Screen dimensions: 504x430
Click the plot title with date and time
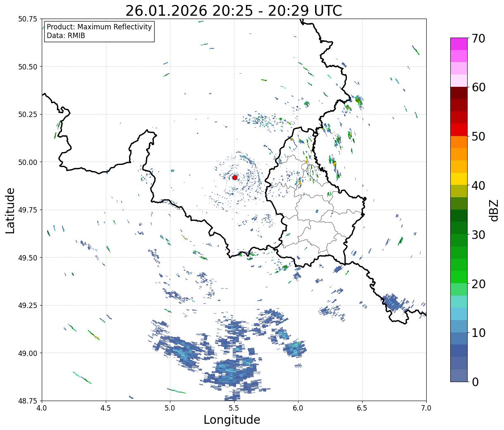234,11
